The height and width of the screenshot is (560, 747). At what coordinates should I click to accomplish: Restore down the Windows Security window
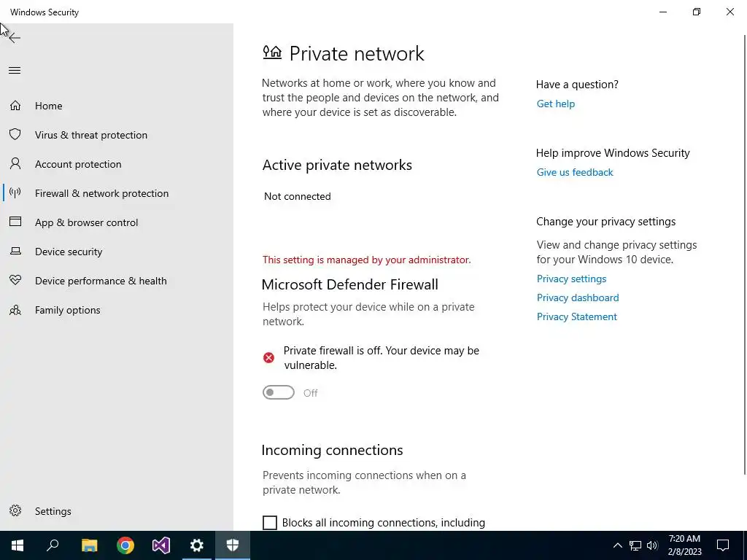pos(697,12)
